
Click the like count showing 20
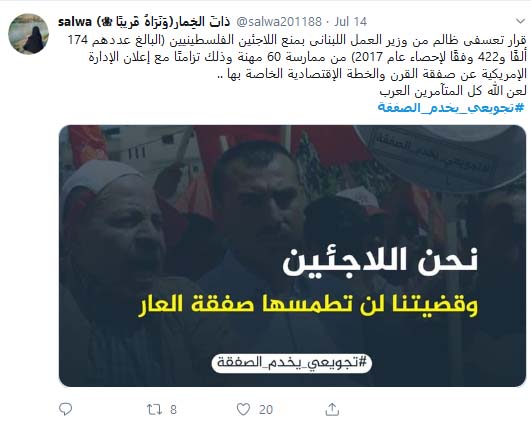coord(266,410)
